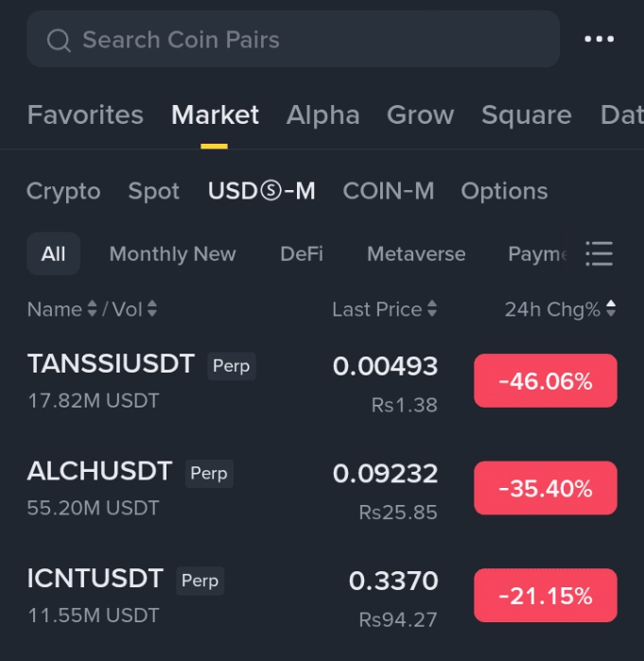This screenshot has height=661, width=644.
Task: Select the All category filter
Action: tap(54, 253)
